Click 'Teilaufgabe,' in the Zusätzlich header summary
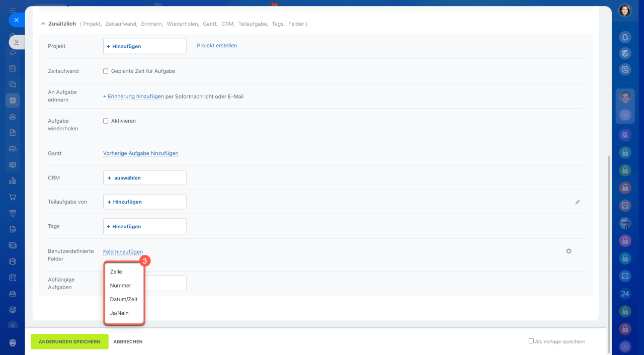644x355 pixels. pyautogui.click(x=253, y=24)
